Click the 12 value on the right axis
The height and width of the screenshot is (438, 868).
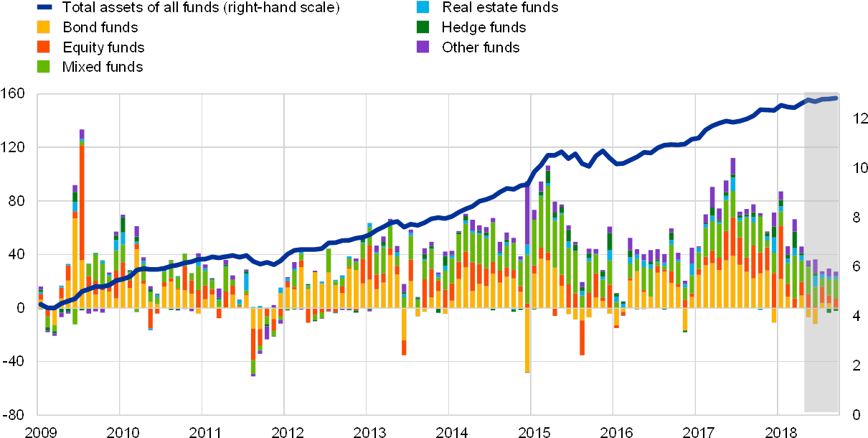(859, 118)
